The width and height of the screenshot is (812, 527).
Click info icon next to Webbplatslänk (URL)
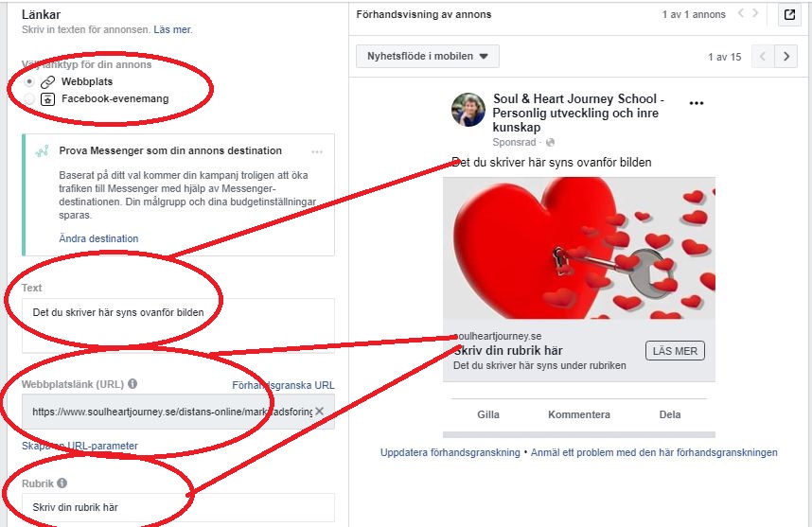click(x=132, y=383)
